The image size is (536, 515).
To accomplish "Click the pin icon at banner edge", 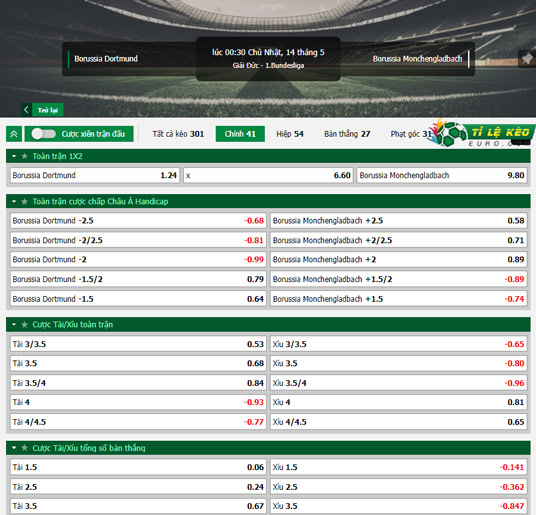I will [527, 59].
